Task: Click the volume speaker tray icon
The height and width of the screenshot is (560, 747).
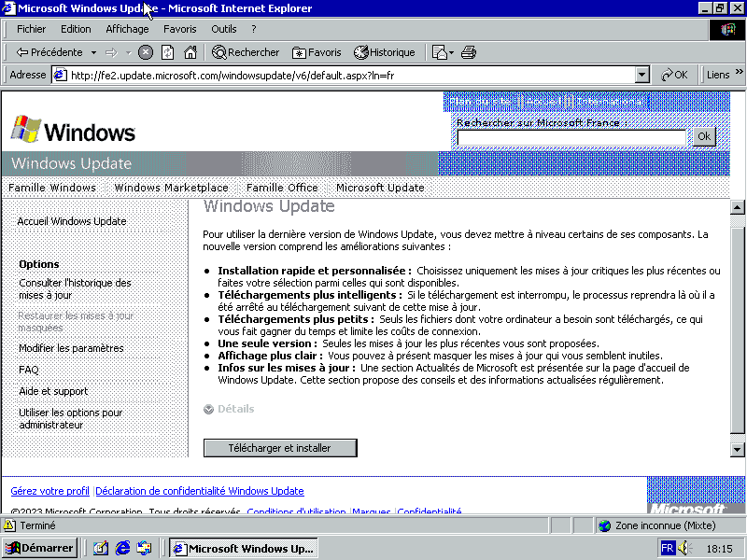Action: pos(684,549)
